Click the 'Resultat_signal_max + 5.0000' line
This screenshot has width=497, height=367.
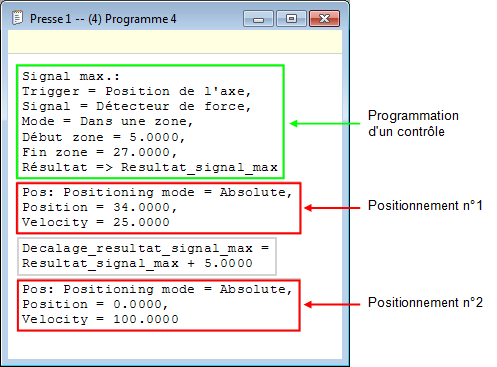(x=137, y=263)
